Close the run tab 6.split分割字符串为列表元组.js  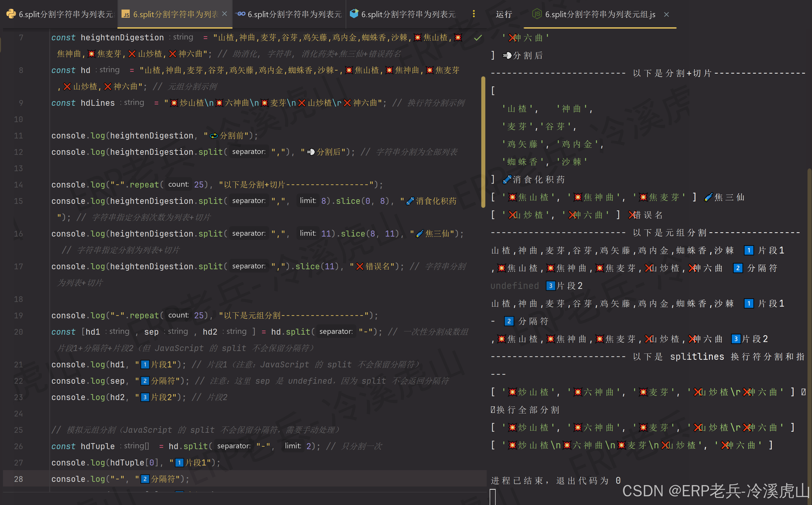tap(666, 14)
